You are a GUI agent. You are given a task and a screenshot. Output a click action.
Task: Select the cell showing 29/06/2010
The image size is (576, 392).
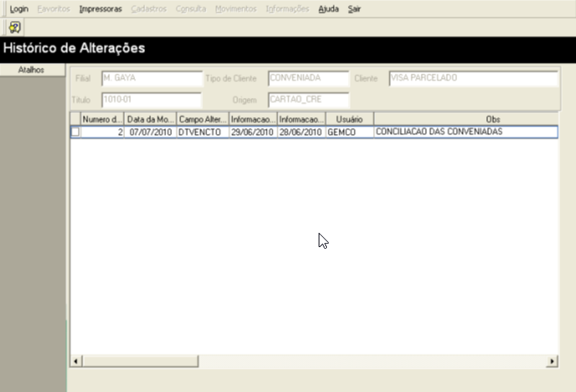(x=253, y=132)
